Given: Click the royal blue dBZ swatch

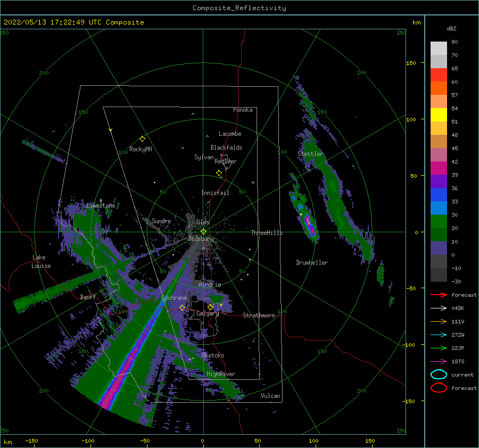Looking at the screenshot, I should (439, 195).
